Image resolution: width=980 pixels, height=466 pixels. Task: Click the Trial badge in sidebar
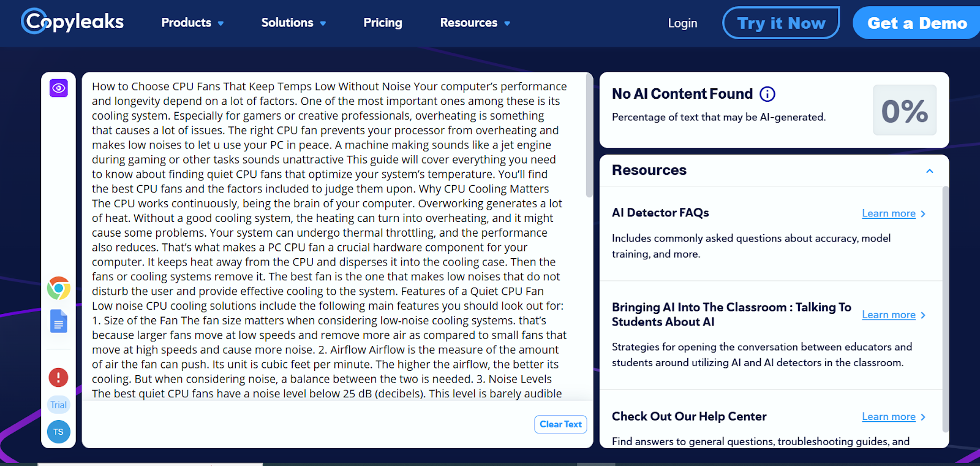[59, 405]
